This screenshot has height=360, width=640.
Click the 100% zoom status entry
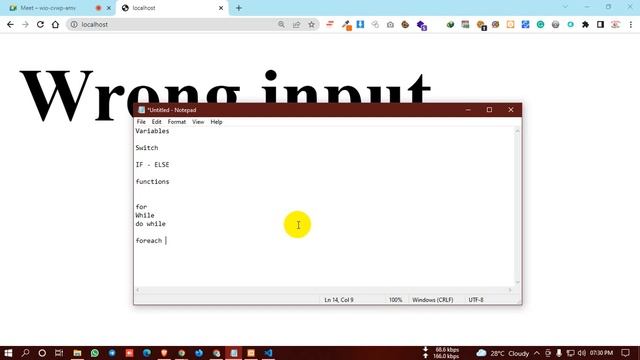[x=395, y=300]
